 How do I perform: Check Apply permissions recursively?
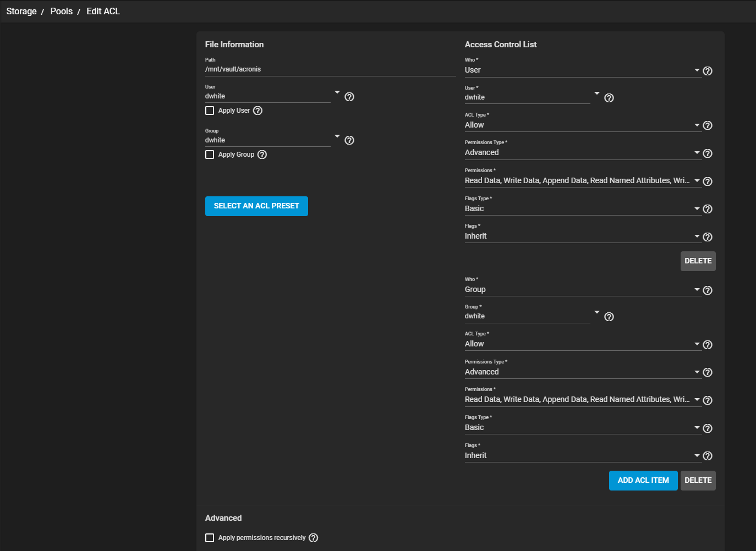pos(210,538)
